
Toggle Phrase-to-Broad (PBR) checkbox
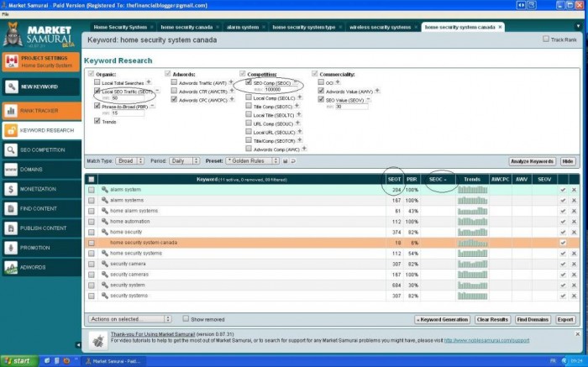[97, 106]
